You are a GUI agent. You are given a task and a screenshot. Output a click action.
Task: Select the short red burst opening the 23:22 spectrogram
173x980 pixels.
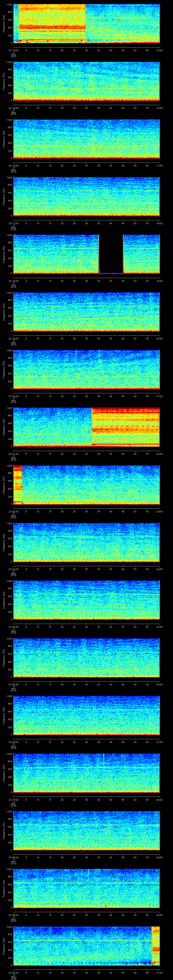click(18, 484)
